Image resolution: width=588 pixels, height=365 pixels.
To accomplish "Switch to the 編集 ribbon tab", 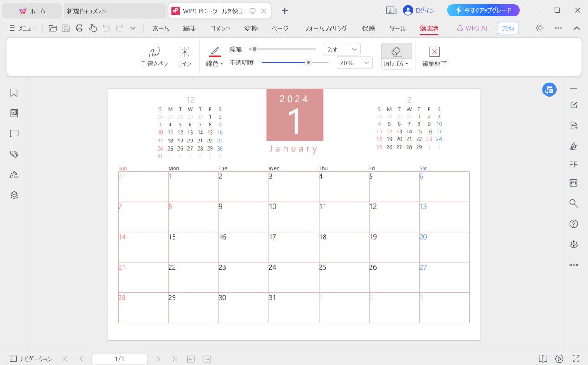I will [190, 28].
